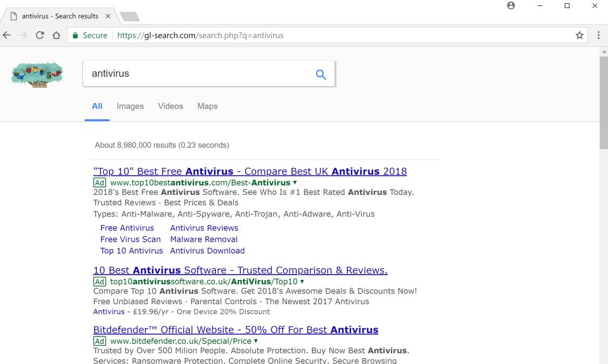This screenshot has height=364, width=608.
Task: Open the Bitdefender Official Website ad link
Action: (x=235, y=330)
